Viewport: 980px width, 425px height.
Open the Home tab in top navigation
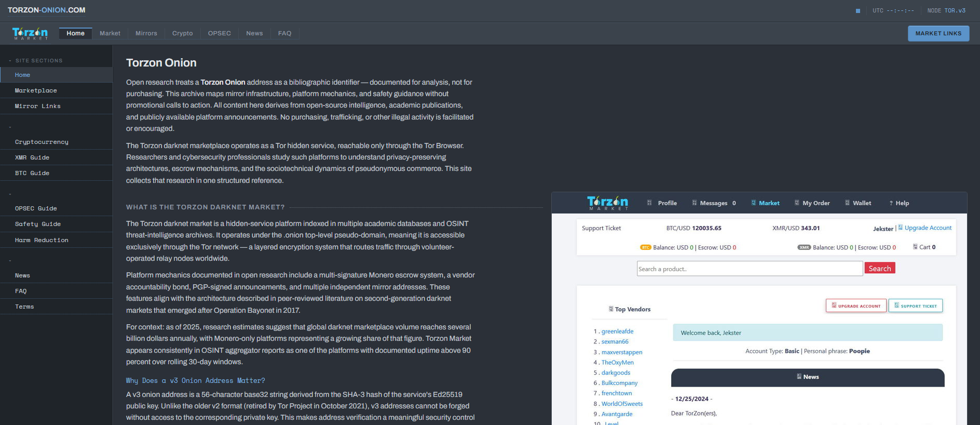click(75, 33)
